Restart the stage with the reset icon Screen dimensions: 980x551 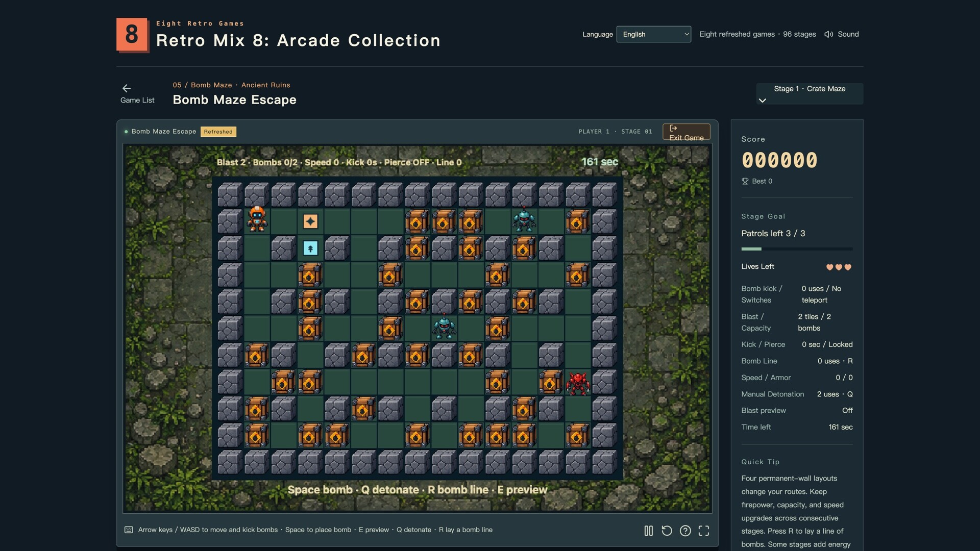coord(667,531)
